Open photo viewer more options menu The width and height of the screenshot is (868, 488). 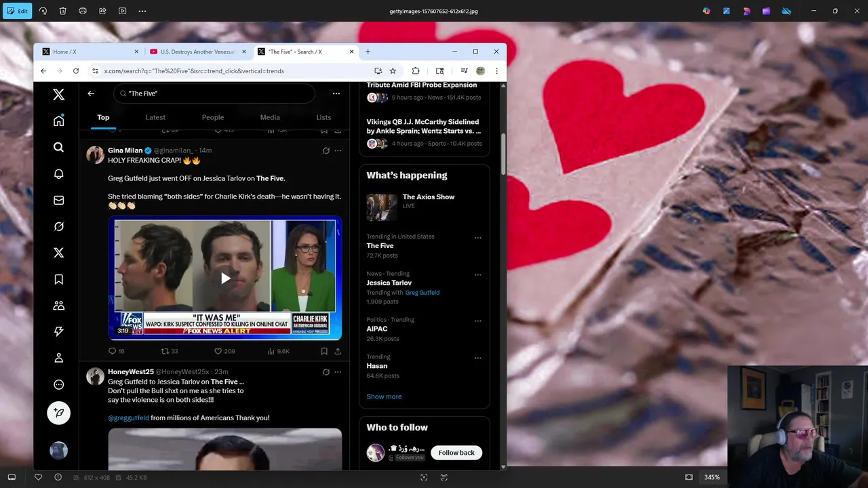142,11
